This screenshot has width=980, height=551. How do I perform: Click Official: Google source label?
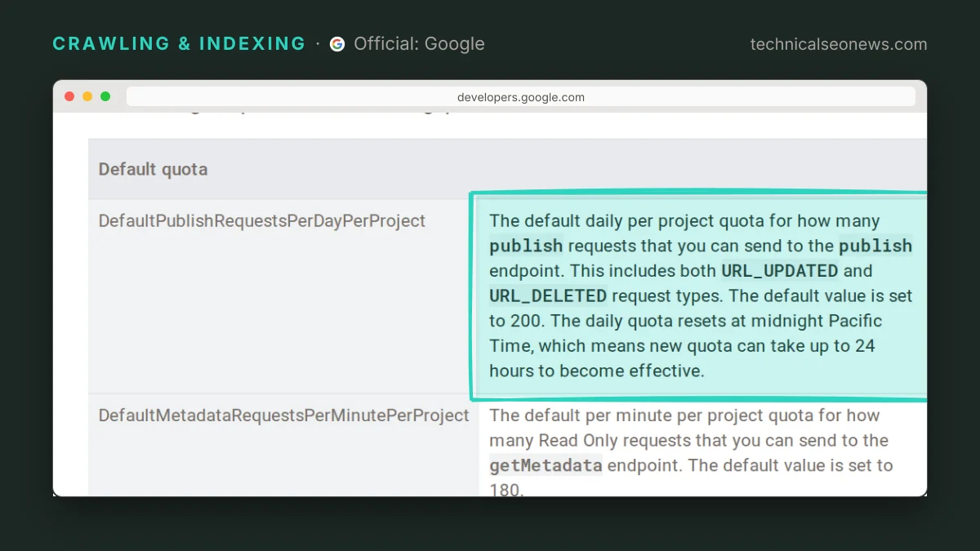tap(419, 44)
